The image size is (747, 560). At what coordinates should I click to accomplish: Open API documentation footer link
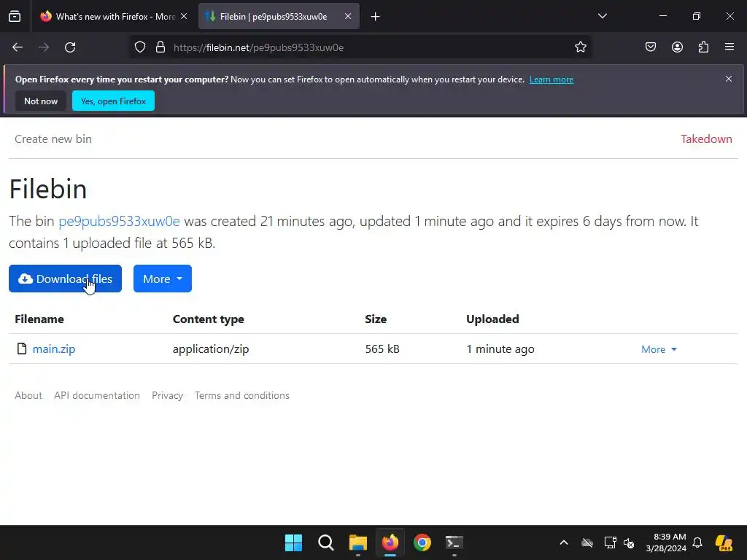click(x=97, y=396)
